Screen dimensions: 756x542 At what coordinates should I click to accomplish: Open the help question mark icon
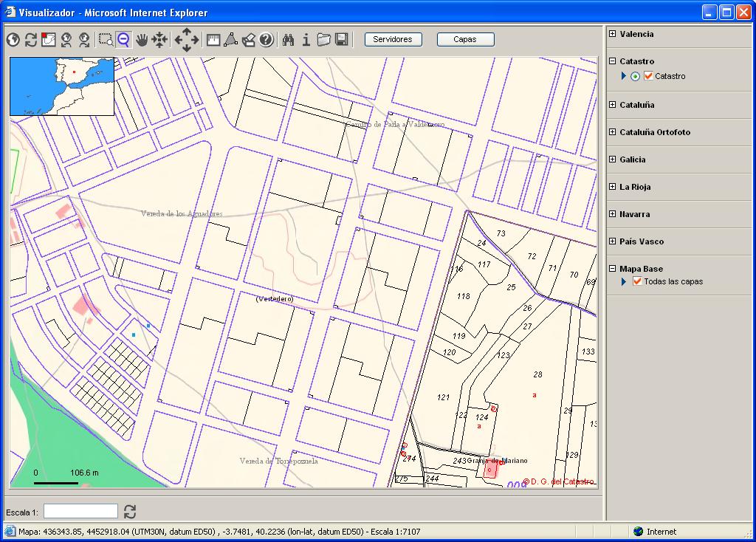(x=267, y=40)
